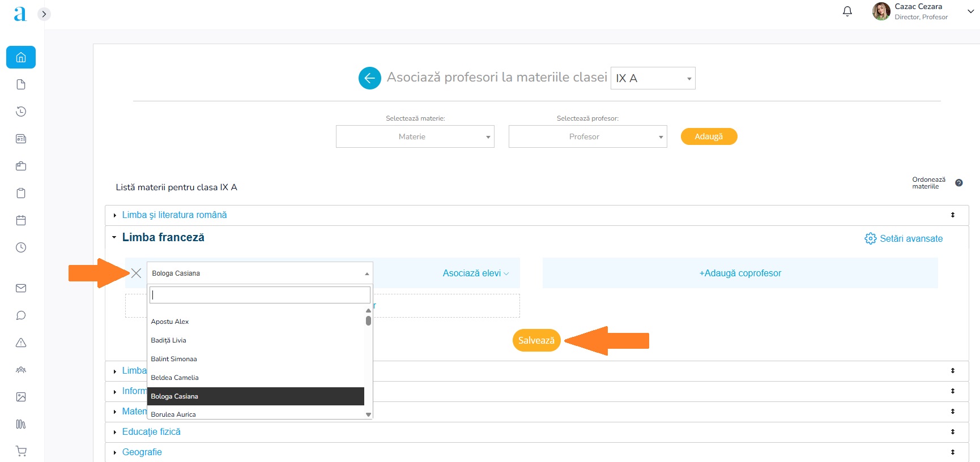This screenshot has height=462, width=980.
Task: Open the Materie dropdown
Action: click(x=415, y=136)
